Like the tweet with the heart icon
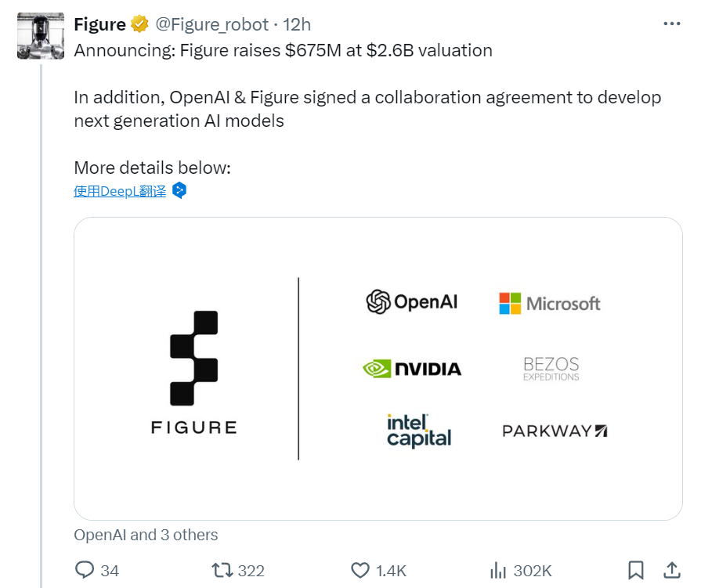 [360, 571]
